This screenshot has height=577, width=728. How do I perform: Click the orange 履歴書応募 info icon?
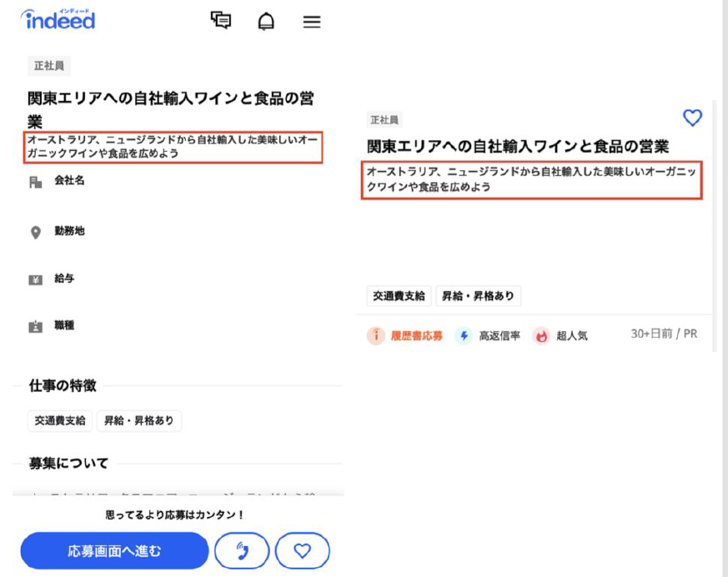(376, 335)
